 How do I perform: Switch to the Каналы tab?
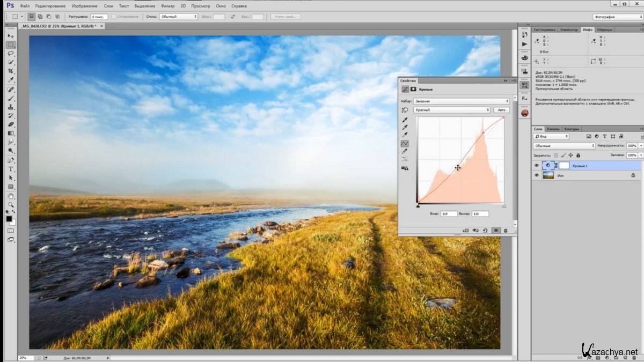coord(553,129)
